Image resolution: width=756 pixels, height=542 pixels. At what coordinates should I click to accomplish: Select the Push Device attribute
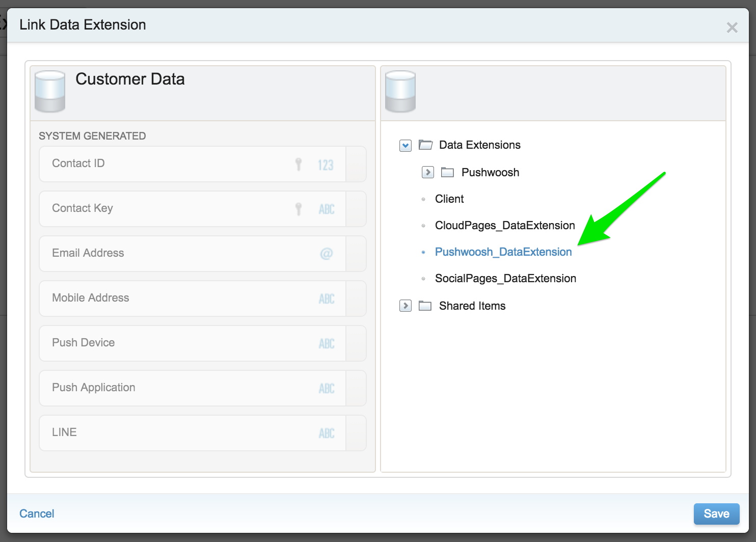(203, 343)
